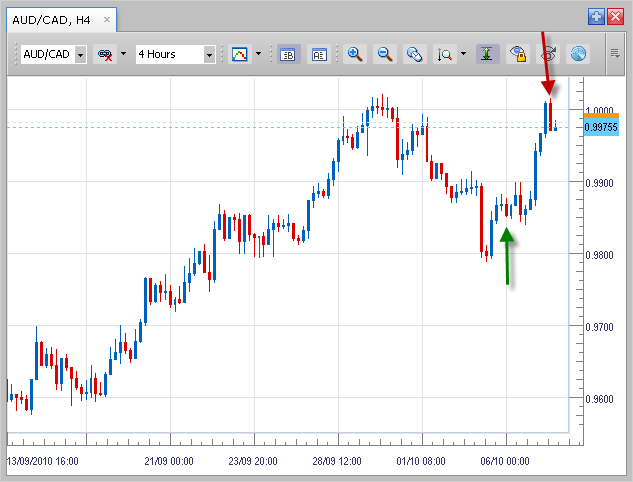Click the 0.99755 current price label
This screenshot has height=482, width=633.
601,128
